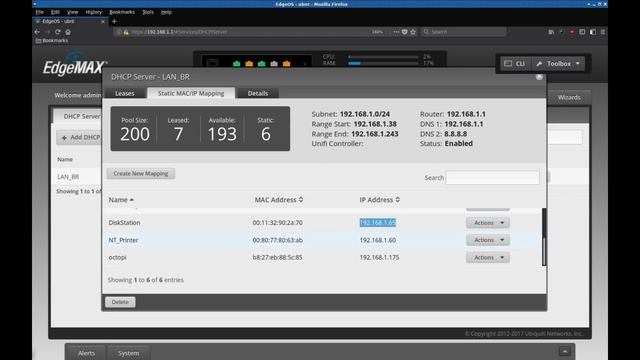Click LAN_BR in background DHCP list
640x360 pixels.
click(68, 177)
